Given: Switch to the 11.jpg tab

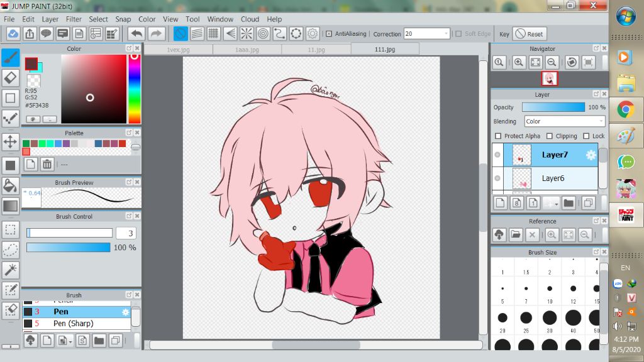Looking at the screenshot, I should coord(316,49).
